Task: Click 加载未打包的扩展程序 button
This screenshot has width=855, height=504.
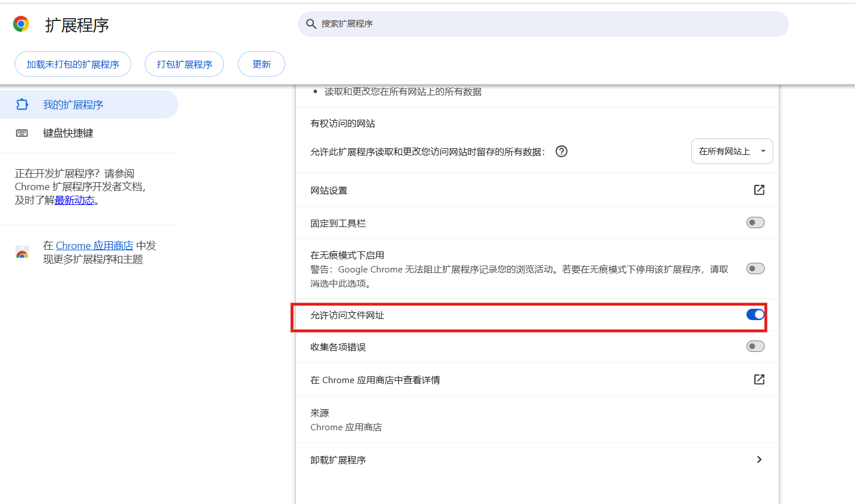Action: [x=73, y=64]
